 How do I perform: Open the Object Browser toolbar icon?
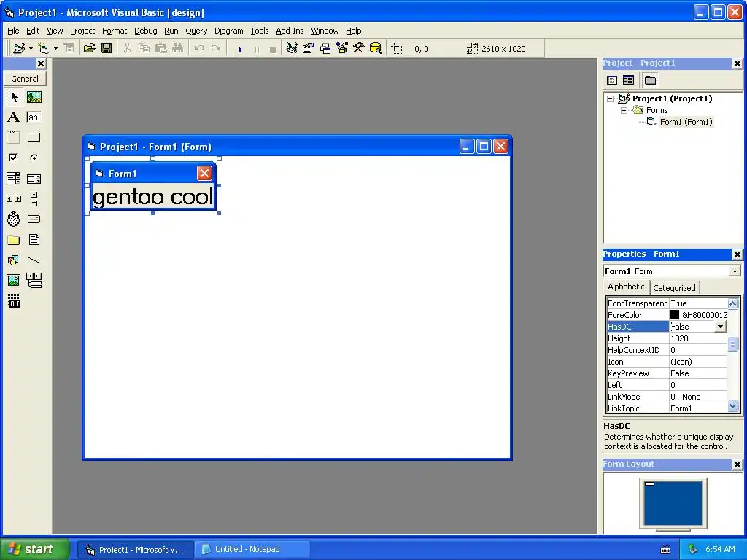click(342, 49)
